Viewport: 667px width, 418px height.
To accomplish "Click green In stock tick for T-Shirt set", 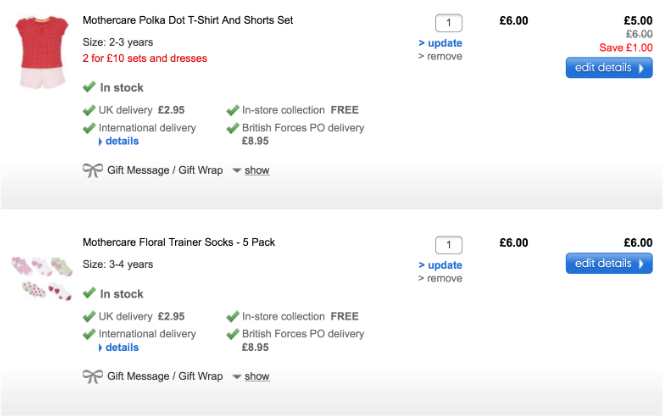I will tap(90, 88).
